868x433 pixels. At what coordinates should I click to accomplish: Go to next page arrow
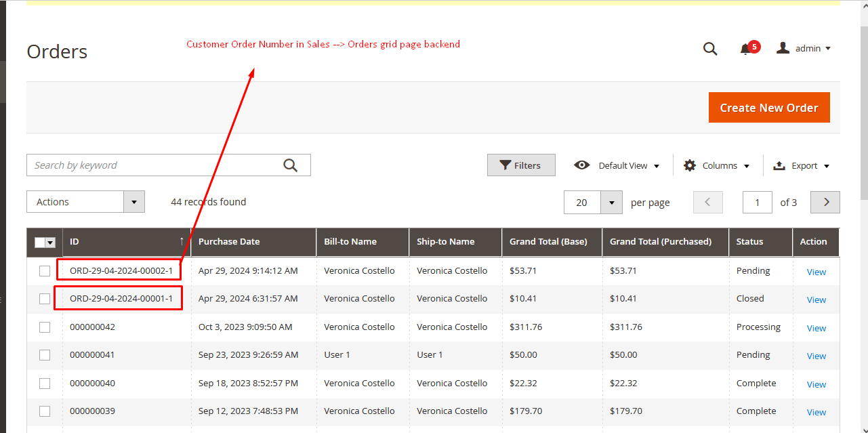(x=826, y=202)
